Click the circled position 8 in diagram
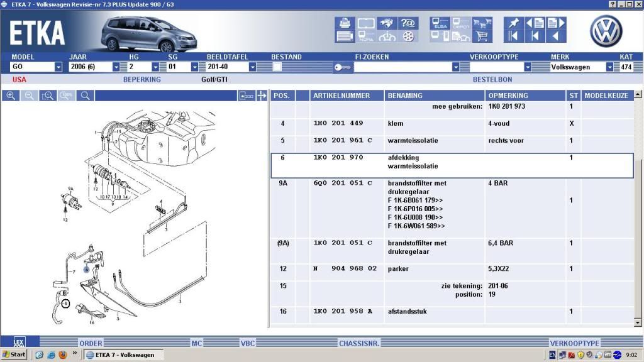Screen dimensions: 644x362 [x=65, y=304]
